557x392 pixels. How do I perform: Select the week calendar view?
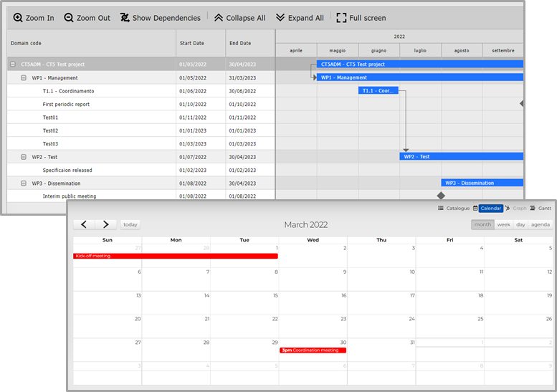click(x=503, y=224)
